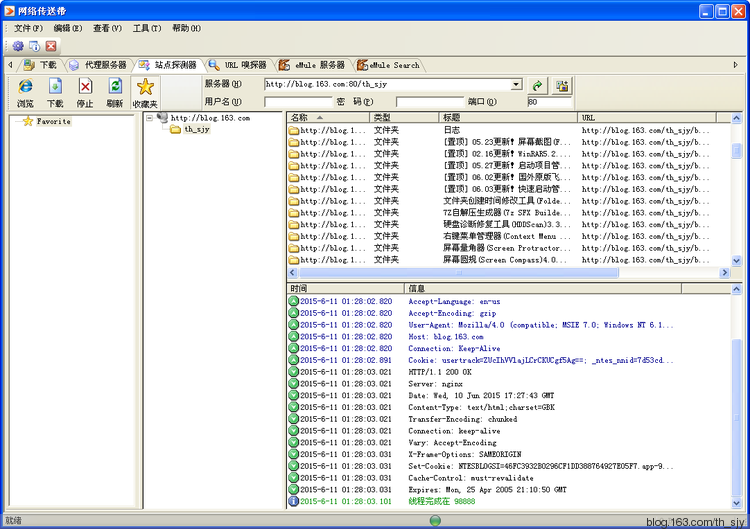Screen dimensions: 750x529
Task: Switch to the eMule 服务器 tab
Action: pyautogui.click(x=313, y=65)
